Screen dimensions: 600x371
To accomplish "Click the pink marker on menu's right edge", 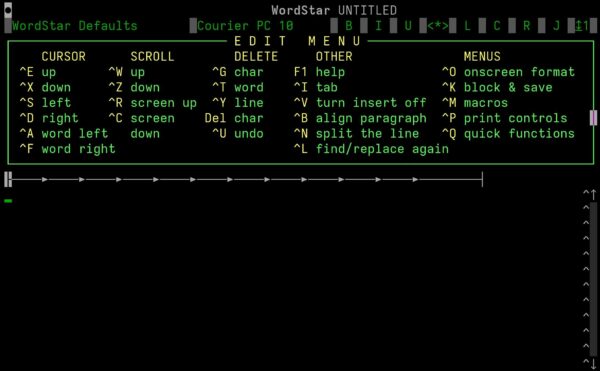I will click(593, 118).
